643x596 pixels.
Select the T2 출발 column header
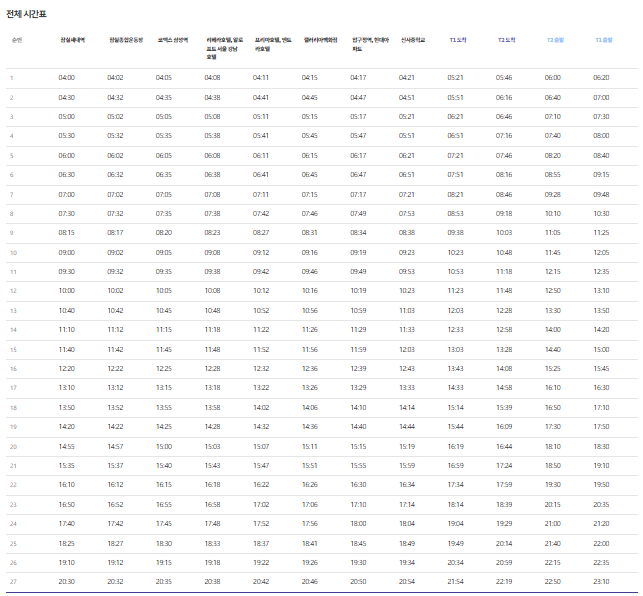point(555,40)
